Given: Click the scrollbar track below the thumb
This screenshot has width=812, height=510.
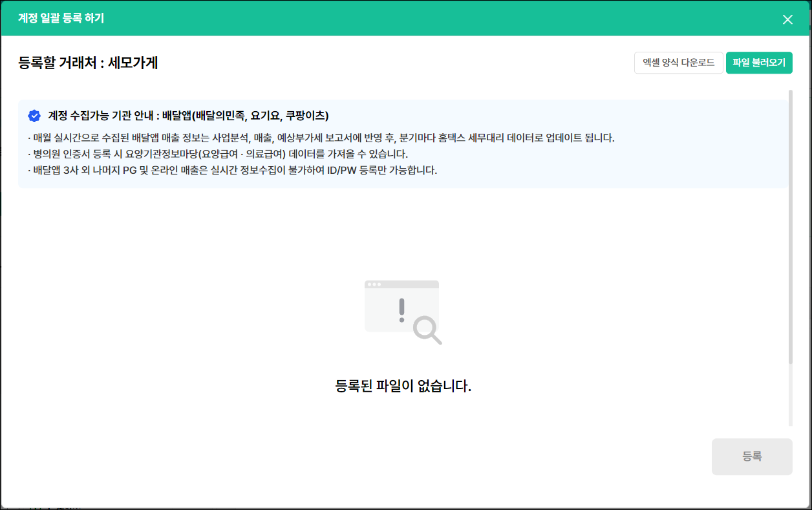Looking at the screenshot, I should [x=790, y=394].
